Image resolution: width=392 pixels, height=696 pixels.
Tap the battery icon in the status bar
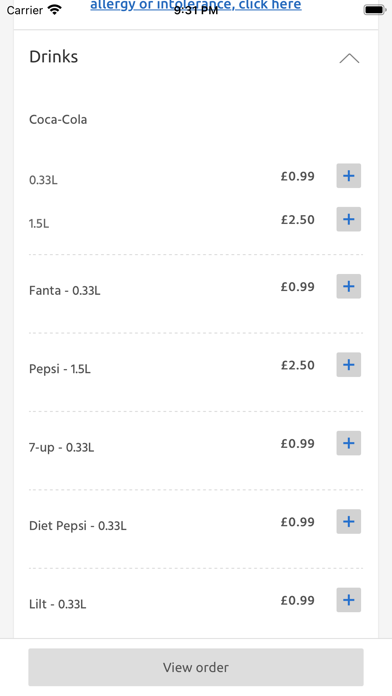coord(374,10)
